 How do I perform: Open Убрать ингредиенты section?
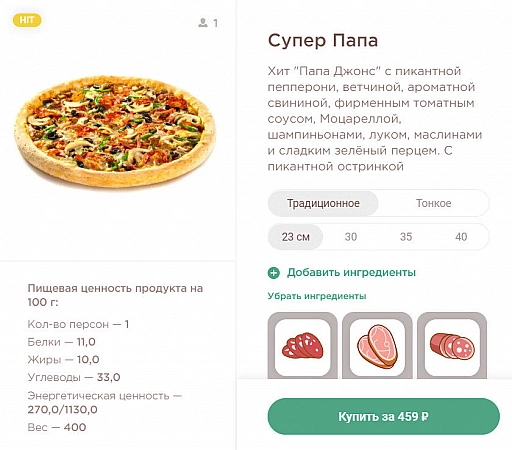click(317, 296)
